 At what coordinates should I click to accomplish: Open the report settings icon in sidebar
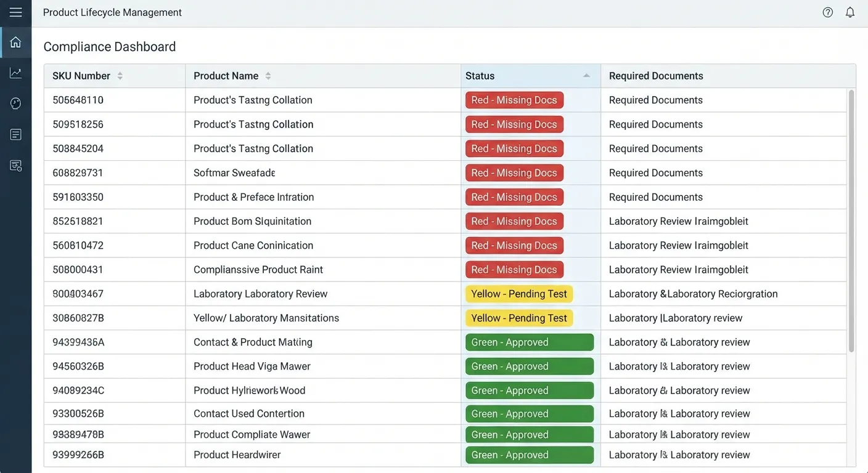[15, 166]
